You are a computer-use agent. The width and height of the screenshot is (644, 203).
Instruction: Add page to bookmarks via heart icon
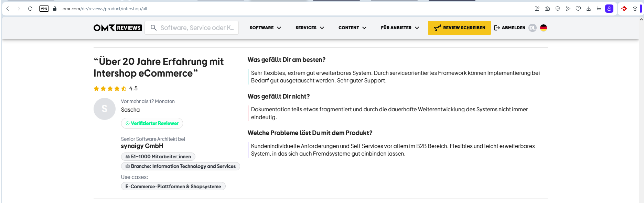578,9
